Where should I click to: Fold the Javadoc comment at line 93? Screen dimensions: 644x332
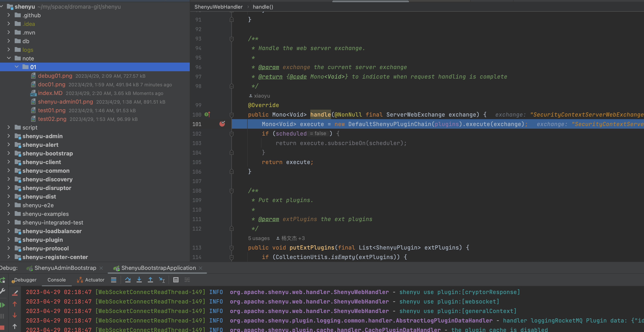[x=231, y=39]
